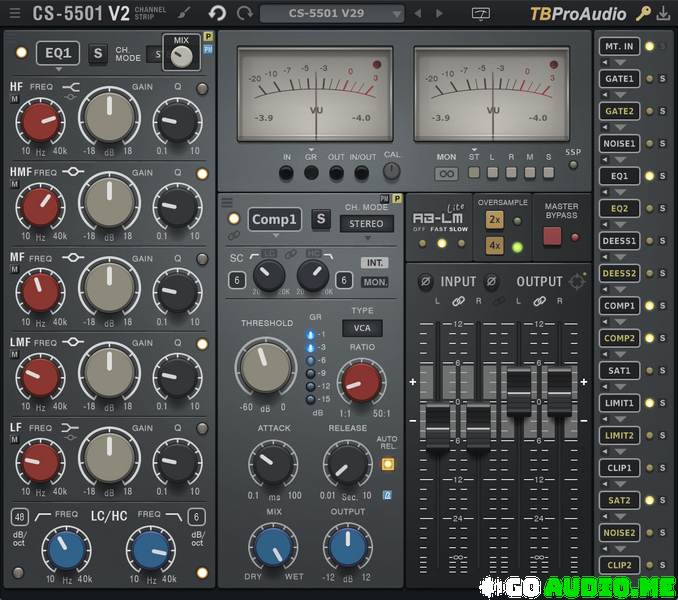Enable 2x oversampling
This screenshot has height=600, width=678.
pyautogui.click(x=494, y=220)
